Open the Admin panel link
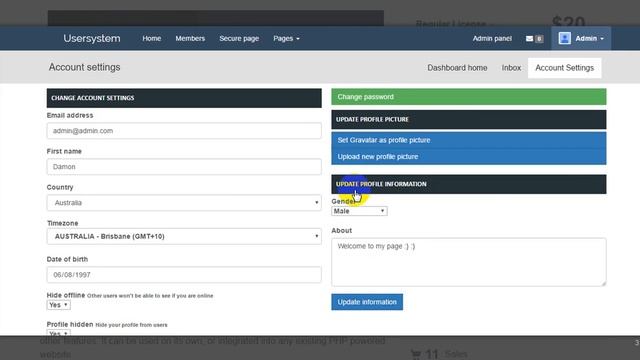Image resolution: width=640 pixels, height=360 pixels. pos(492,38)
